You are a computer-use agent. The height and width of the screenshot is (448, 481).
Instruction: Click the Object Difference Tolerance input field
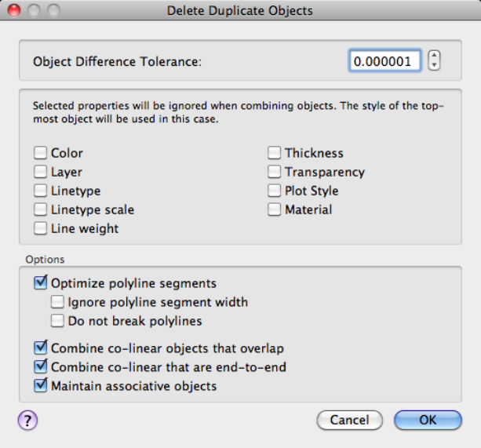[384, 60]
